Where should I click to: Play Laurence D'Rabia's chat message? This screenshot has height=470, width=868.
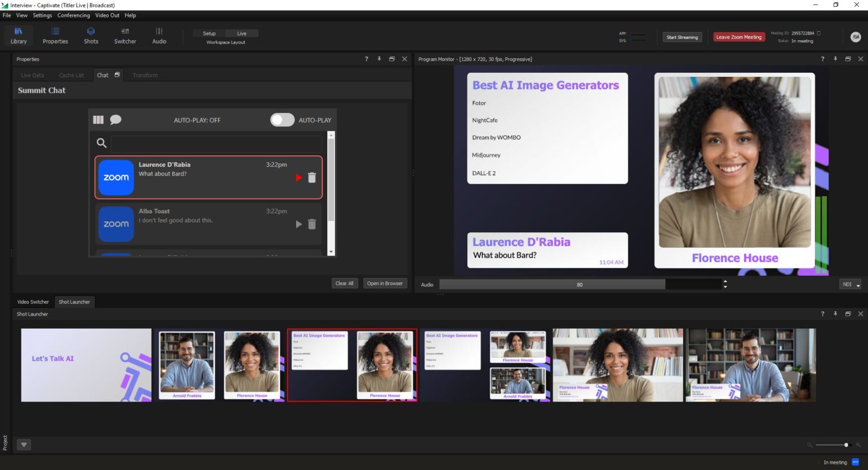[x=298, y=178]
